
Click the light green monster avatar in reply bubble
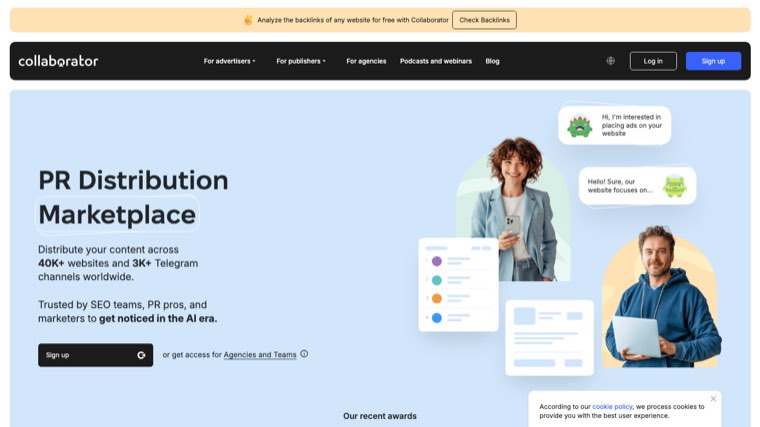coord(675,186)
